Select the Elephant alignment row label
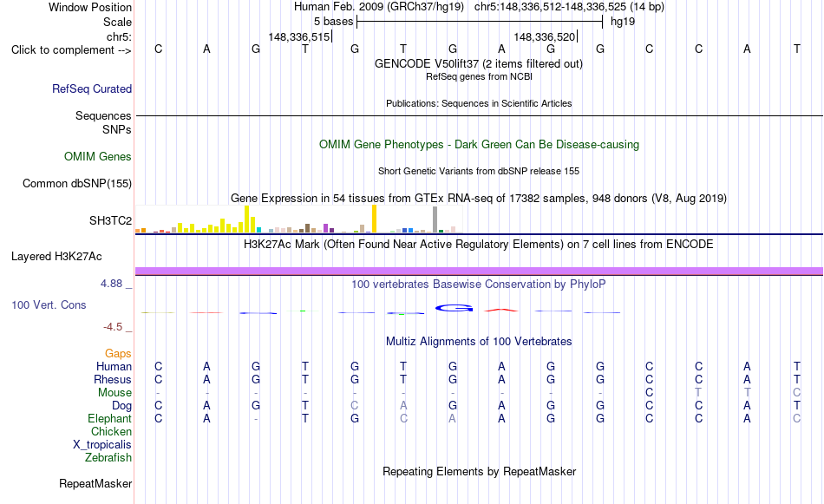Viewport: 824px width, 504px height. coord(109,418)
